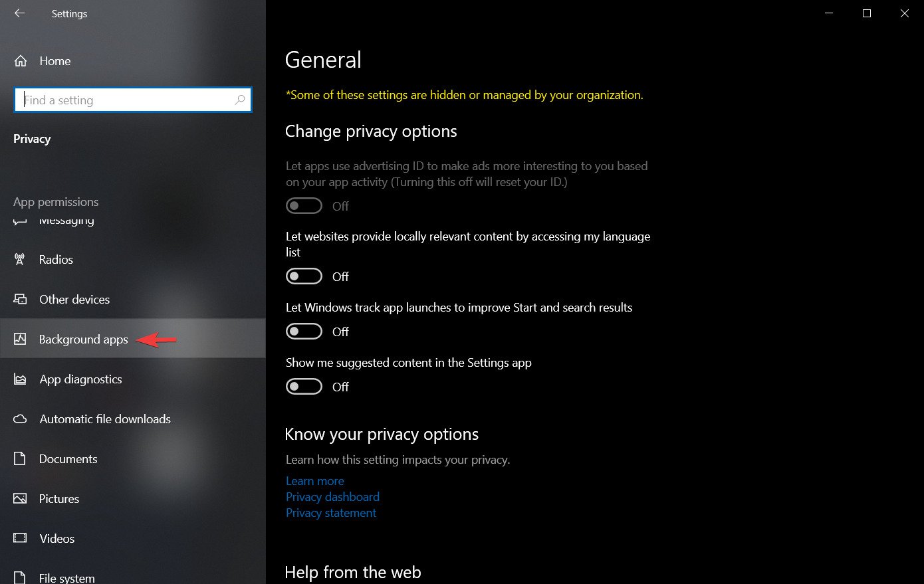This screenshot has height=584, width=924.
Task: Click the Background apps icon
Action: click(x=20, y=340)
